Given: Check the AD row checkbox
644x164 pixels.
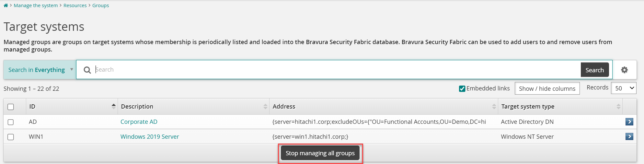Looking at the screenshot, I should (x=11, y=122).
